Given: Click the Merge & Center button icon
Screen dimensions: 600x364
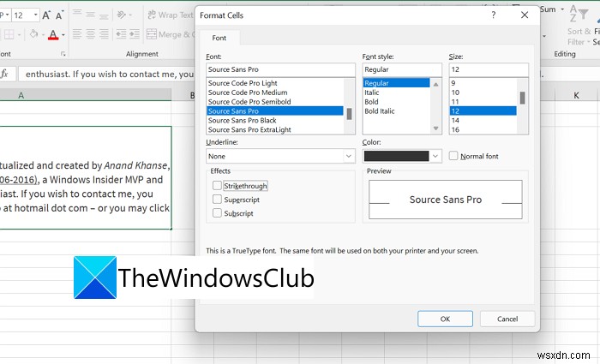Looking at the screenshot, I should [152, 34].
